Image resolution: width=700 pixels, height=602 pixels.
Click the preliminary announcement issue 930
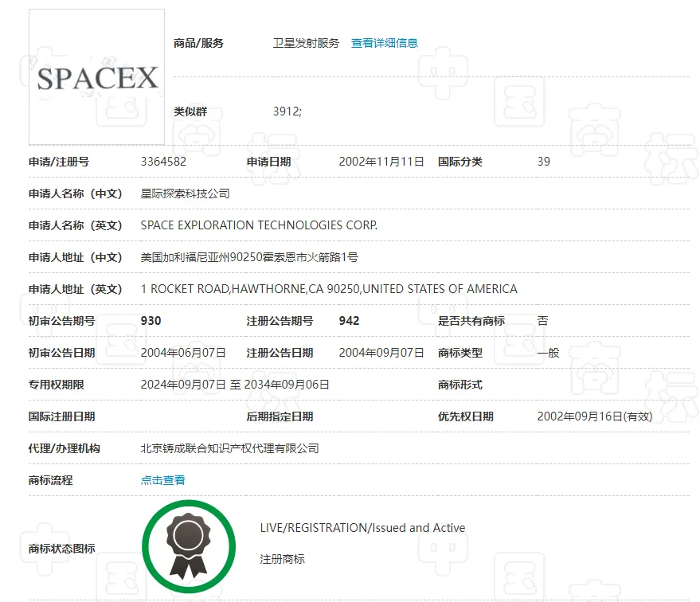(151, 321)
